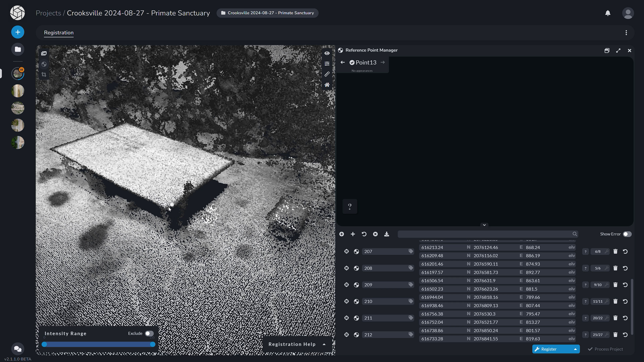Image resolution: width=644 pixels, height=362 pixels.
Task: Click the question mark help tile
Action: (x=350, y=206)
